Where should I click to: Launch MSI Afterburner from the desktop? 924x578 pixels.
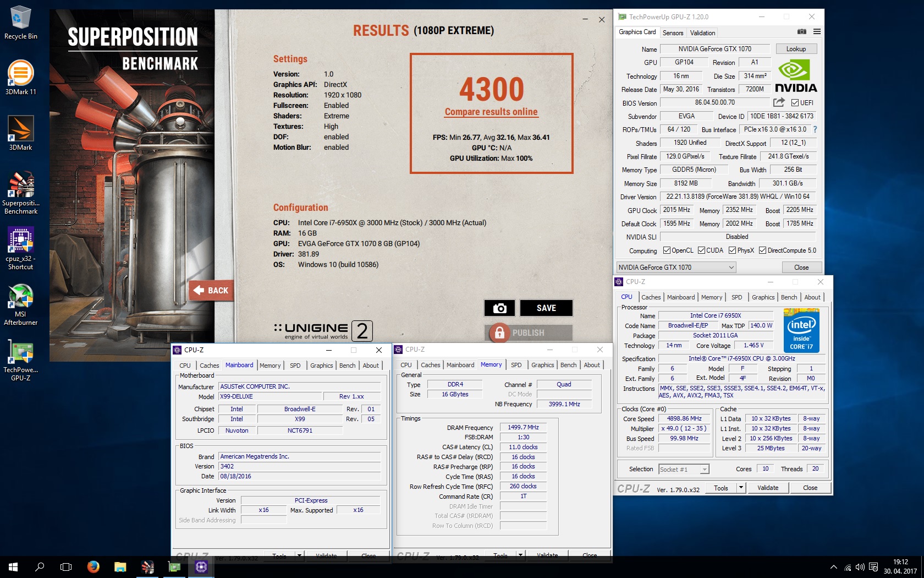(20, 304)
